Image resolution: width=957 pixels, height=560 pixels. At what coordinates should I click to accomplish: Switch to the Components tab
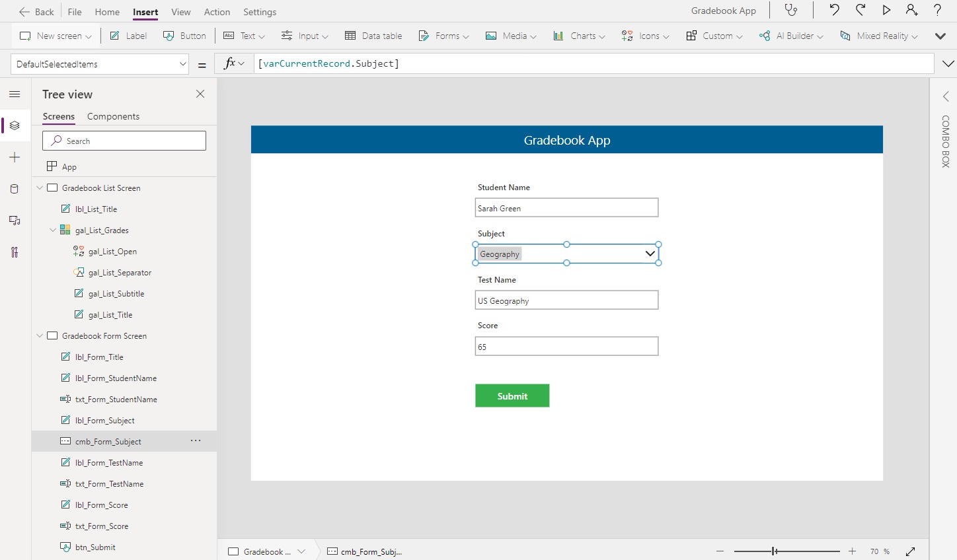112,116
